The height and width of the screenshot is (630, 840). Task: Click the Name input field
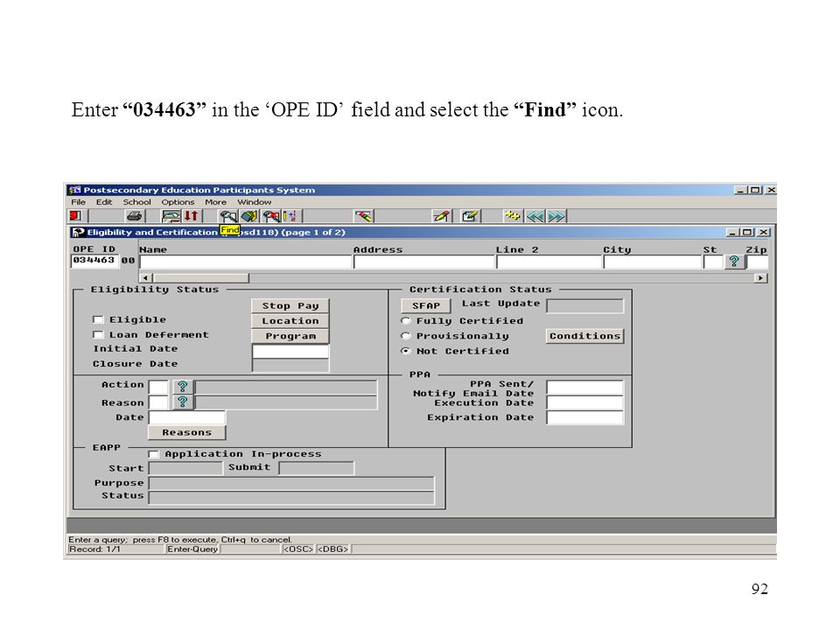245,262
